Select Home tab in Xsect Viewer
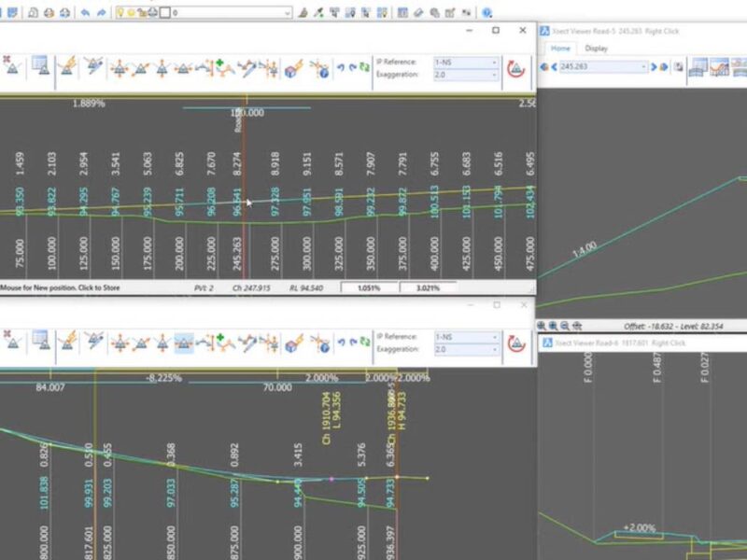 pos(560,49)
